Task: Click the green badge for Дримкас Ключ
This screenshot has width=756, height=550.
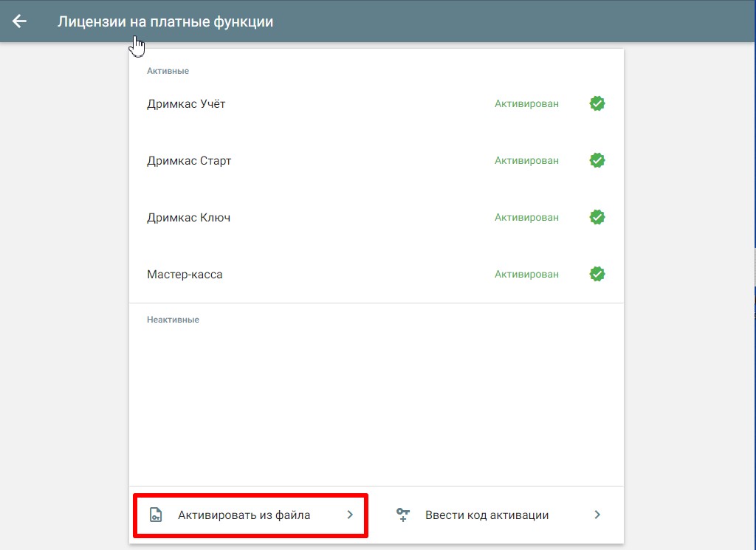Action: [597, 217]
